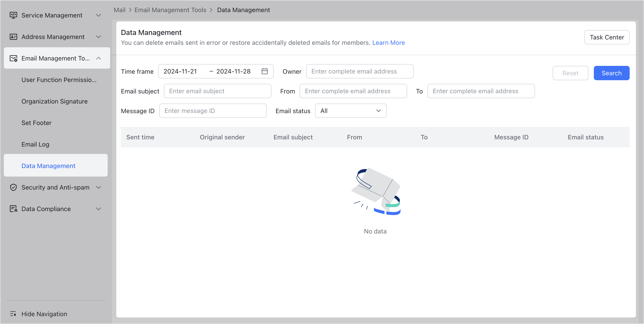
Task: Click the Search button
Action: pyautogui.click(x=611, y=73)
